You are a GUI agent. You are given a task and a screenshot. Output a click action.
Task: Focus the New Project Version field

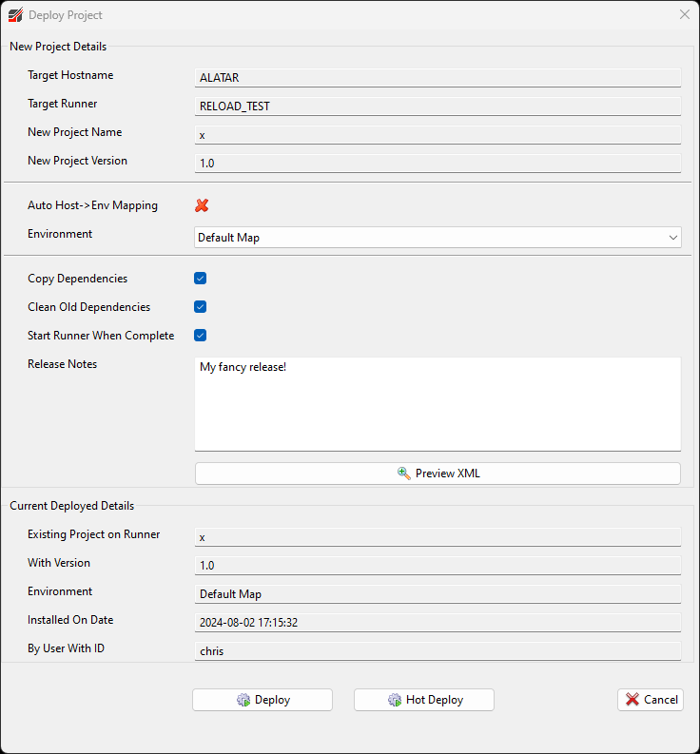point(437,164)
